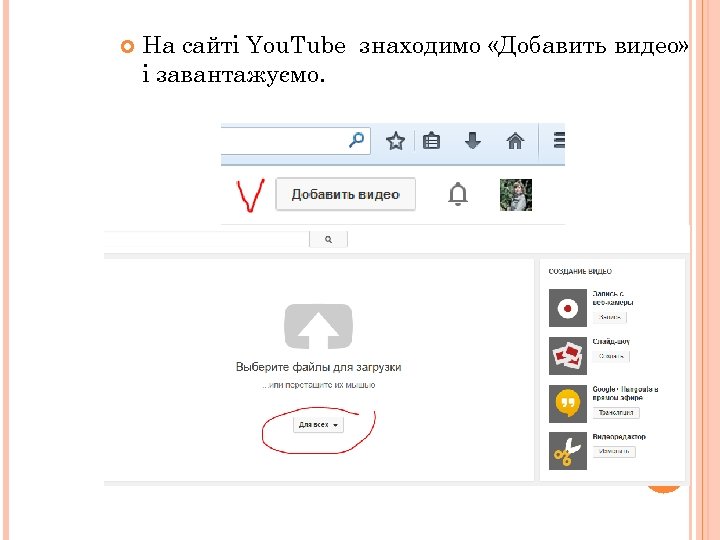Click the large upload arrow icon
The width and height of the screenshot is (720, 540).
pos(318,326)
